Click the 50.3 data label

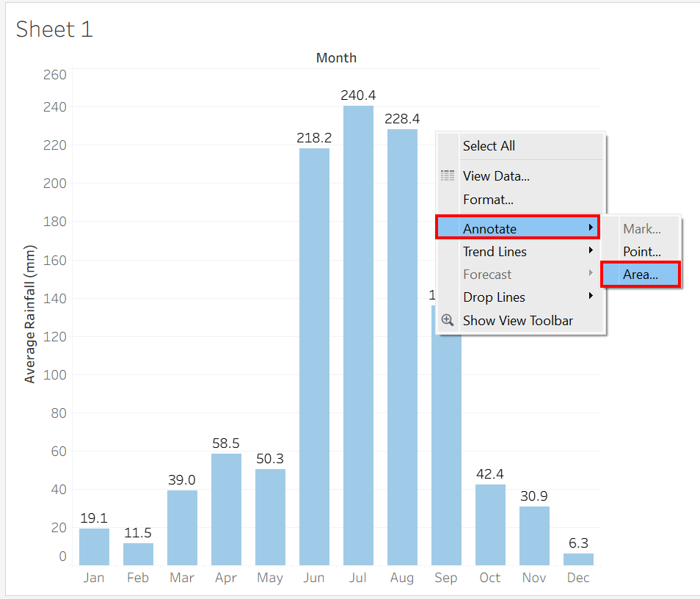(270, 458)
